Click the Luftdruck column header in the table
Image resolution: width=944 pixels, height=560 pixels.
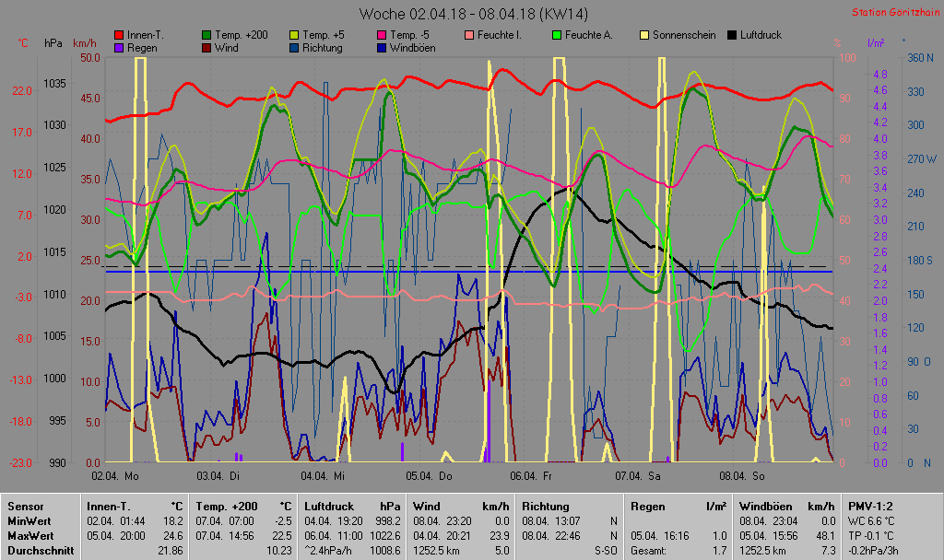click(329, 506)
